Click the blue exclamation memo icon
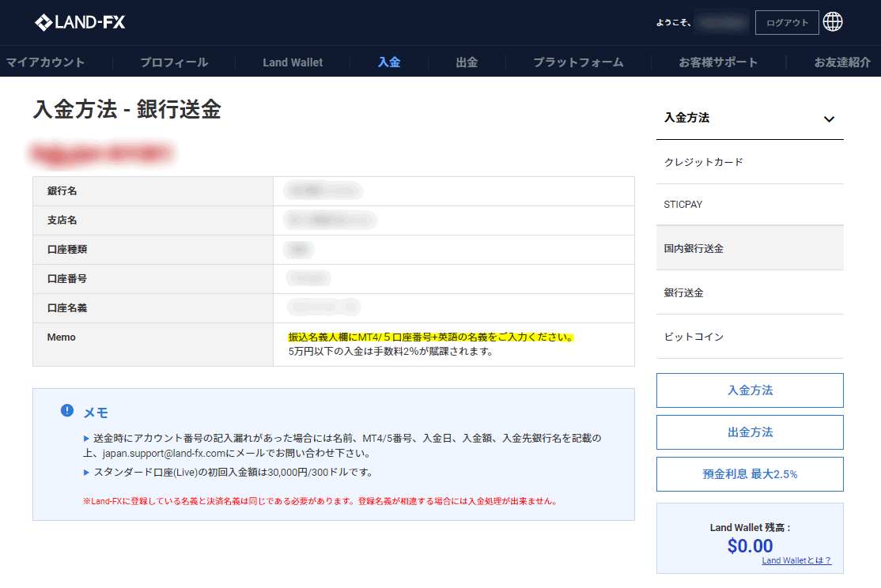 [67, 410]
